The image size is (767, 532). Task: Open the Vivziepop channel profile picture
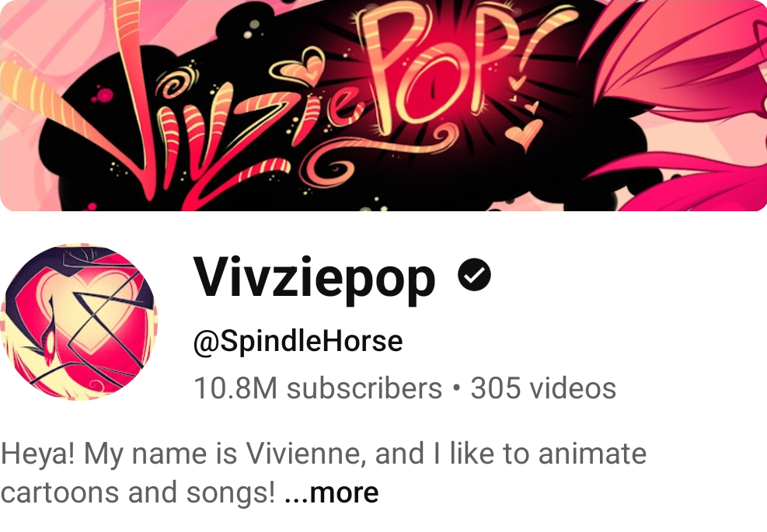pyautogui.click(x=79, y=322)
